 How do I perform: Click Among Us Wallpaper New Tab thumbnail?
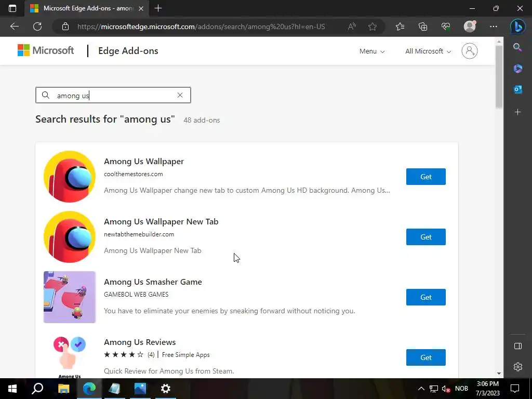point(70,237)
